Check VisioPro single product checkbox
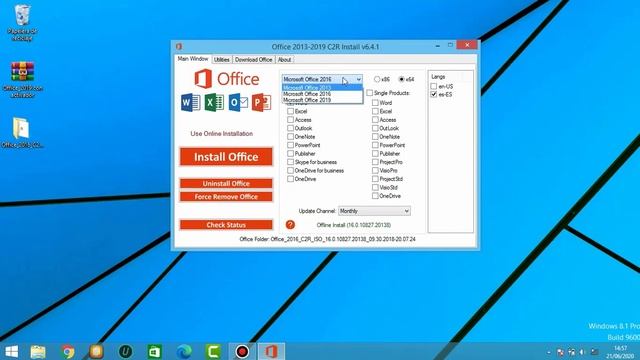 tap(375, 171)
